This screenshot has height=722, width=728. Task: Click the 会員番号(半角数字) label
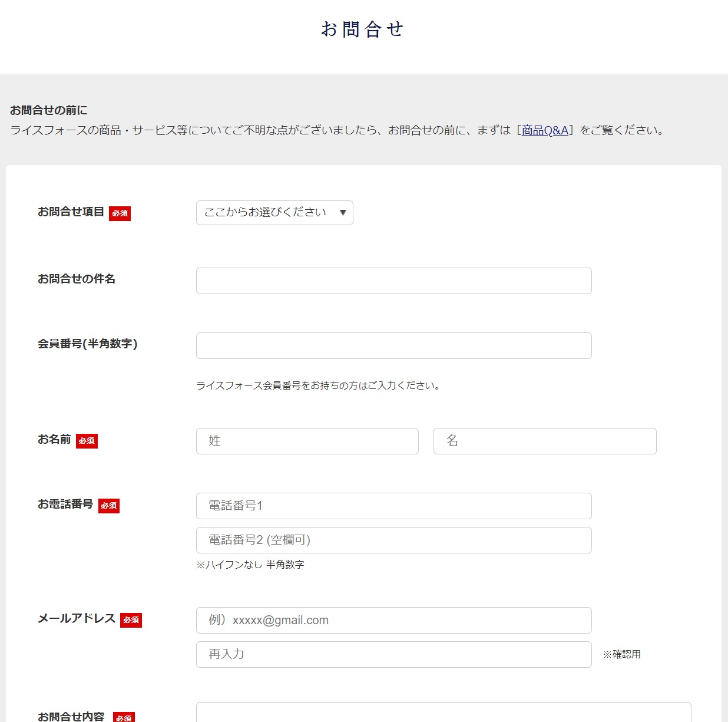point(88,344)
